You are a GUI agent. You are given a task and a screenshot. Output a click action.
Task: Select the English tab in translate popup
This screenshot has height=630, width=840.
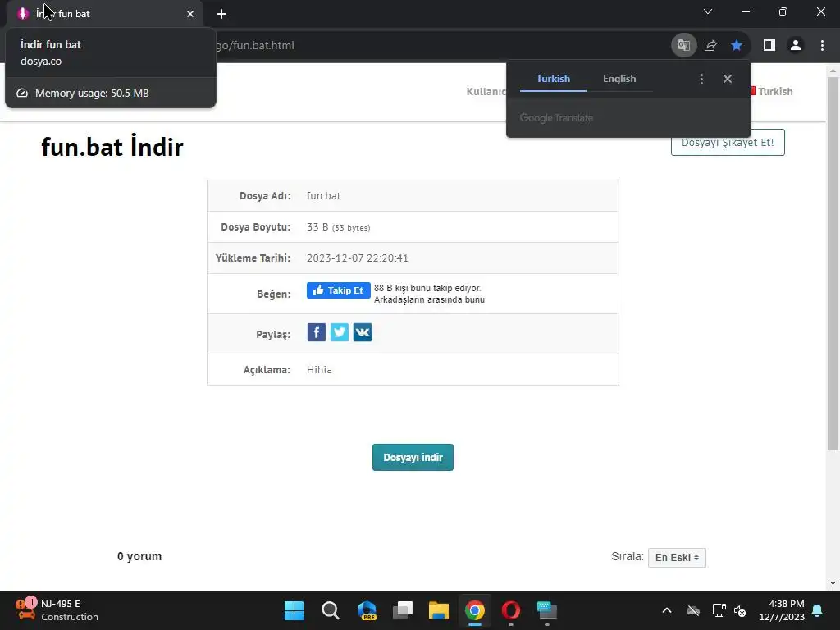point(619,79)
